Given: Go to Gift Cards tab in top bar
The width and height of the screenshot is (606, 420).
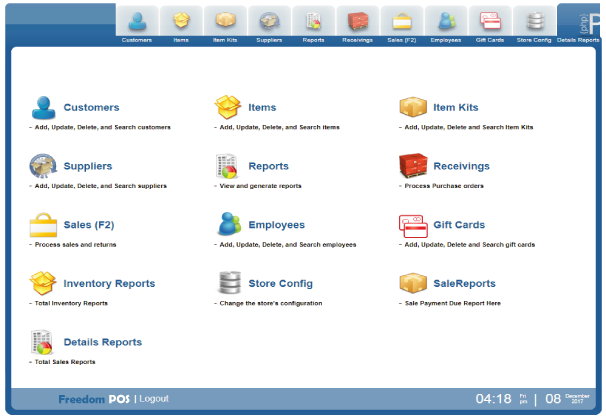Looking at the screenshot, I should tap(489, 24).
